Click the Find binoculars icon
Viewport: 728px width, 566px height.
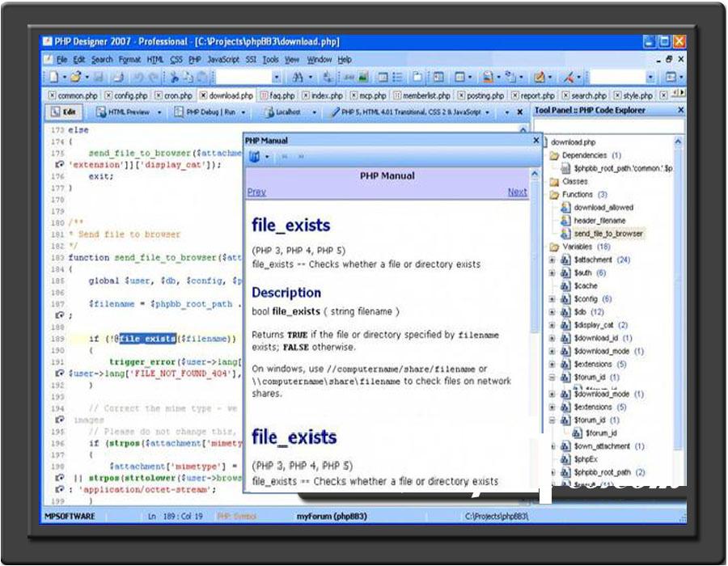pyautogui.click(x=298, y=77)
